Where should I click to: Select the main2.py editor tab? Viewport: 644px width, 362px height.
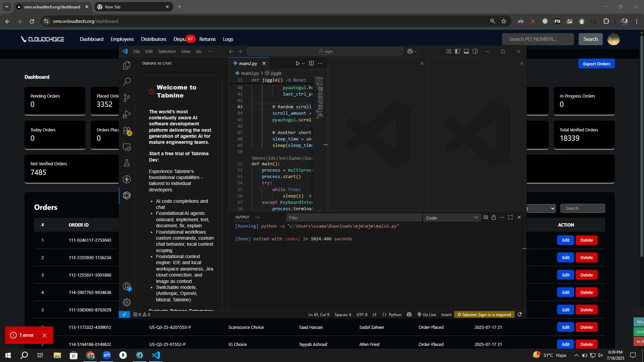pyautogui.click(x=248, y=63)
